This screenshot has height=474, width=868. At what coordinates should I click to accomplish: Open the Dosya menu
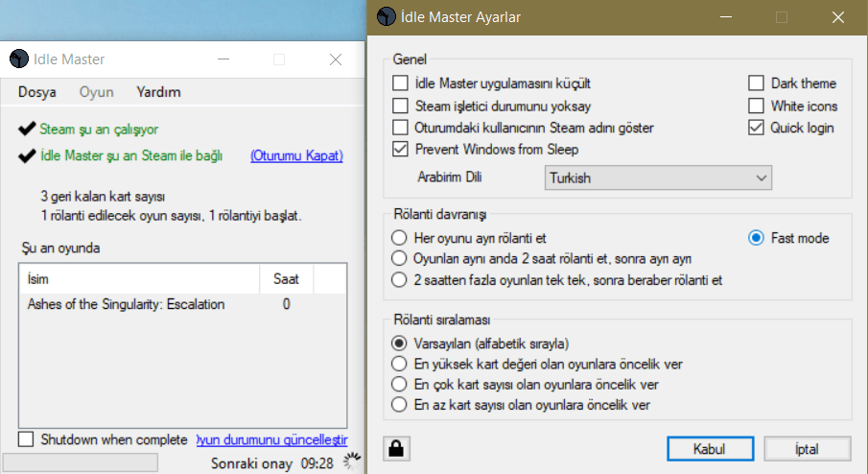tap(37, 92)
